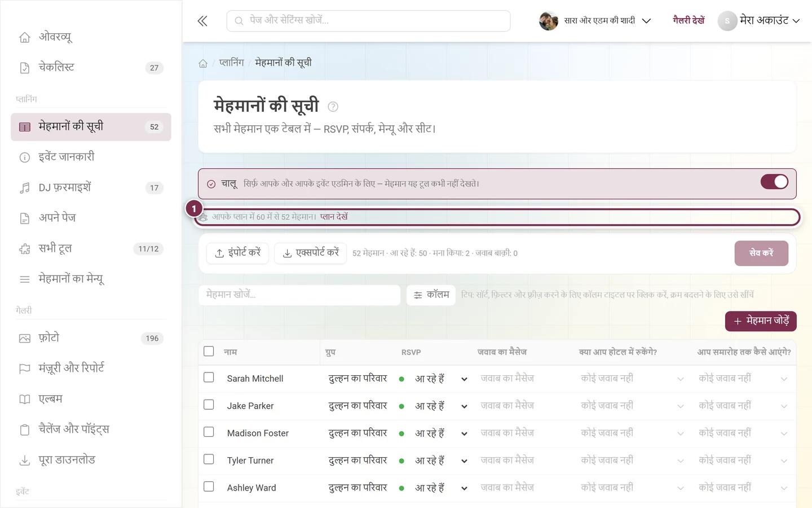Viewport: 812px width, 508px height.
Task: Select the Madison Foster row checkbox
Action: pos(209,432)
